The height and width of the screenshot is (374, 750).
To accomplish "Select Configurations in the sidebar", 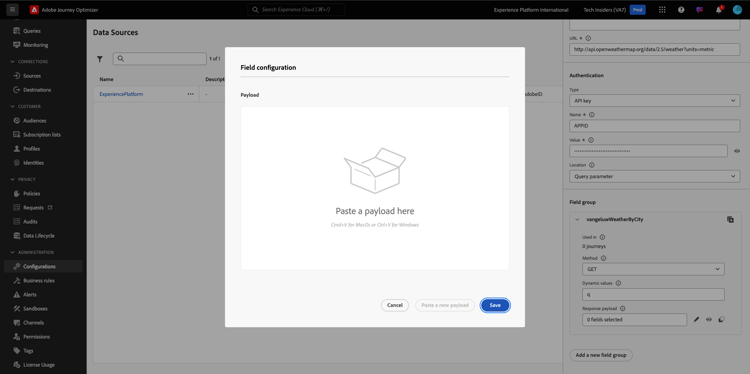I will (x=43, y=266).
